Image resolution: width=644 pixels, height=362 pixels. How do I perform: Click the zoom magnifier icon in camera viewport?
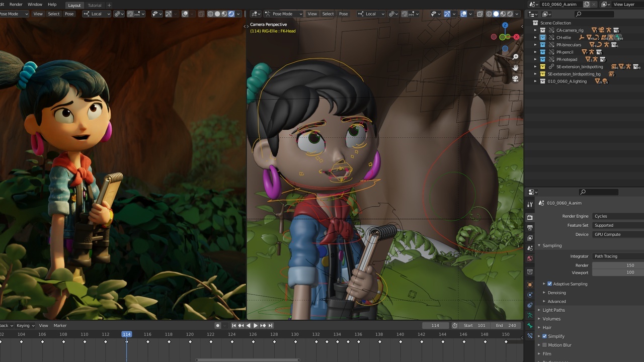[515, 57]
